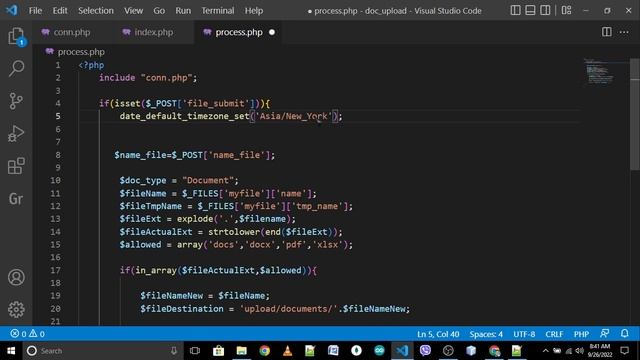Image resolution: width=640 pixels, height=360 pixels.
Task: Change language mode PHP in status bar
Action: (581, 334)
